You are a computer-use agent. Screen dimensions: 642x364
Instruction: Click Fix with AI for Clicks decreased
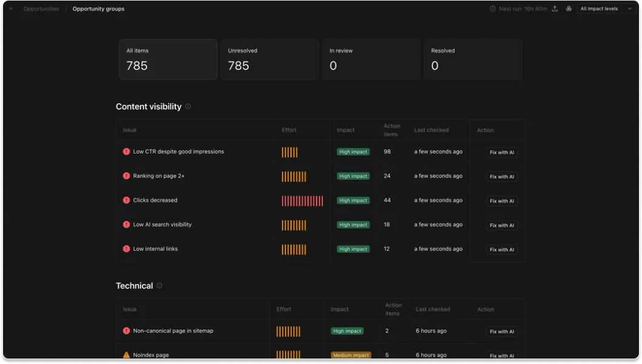[x=501, y=201]
